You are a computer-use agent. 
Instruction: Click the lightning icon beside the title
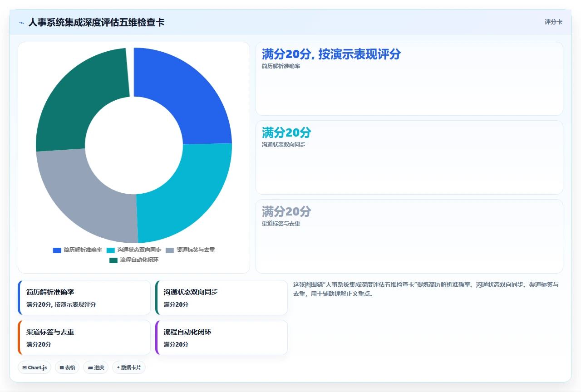click(21, 22)
